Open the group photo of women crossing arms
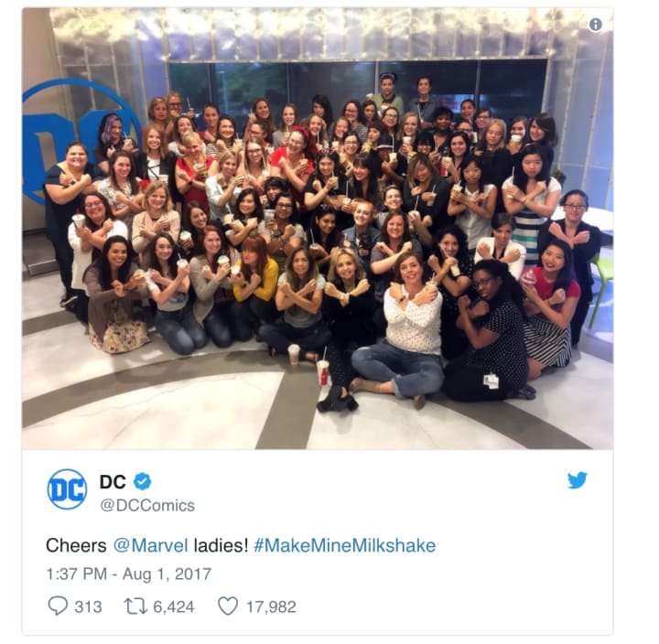This screenshot has height=644, width=659. [318, 228]
